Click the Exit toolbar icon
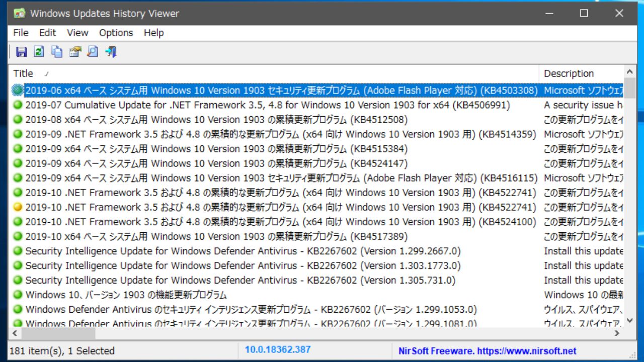This screenshot has width=644, height=362. click(111, 52)
